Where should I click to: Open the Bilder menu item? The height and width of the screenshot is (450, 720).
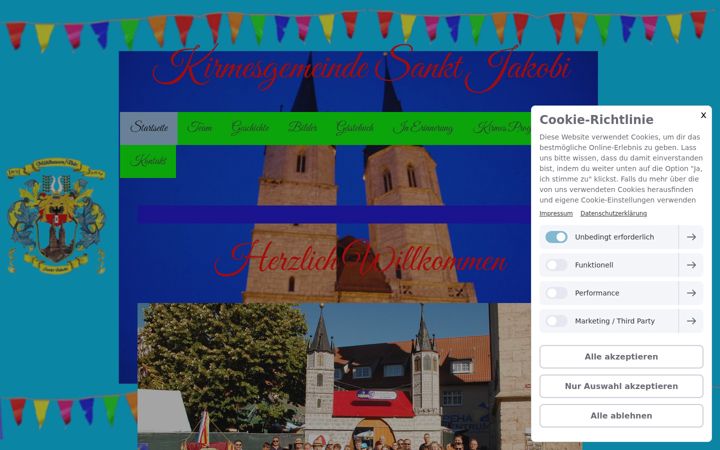[x=303, y=128]
